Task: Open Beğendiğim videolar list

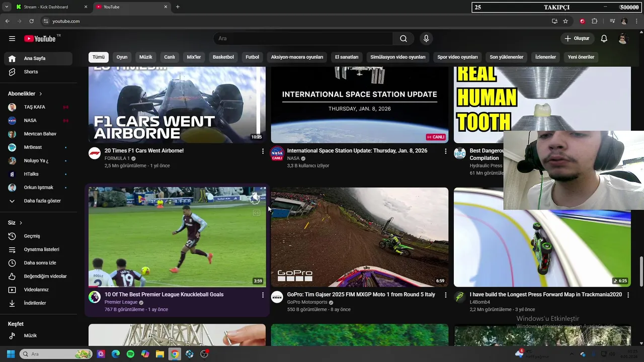Action: [x=38, y=276]
